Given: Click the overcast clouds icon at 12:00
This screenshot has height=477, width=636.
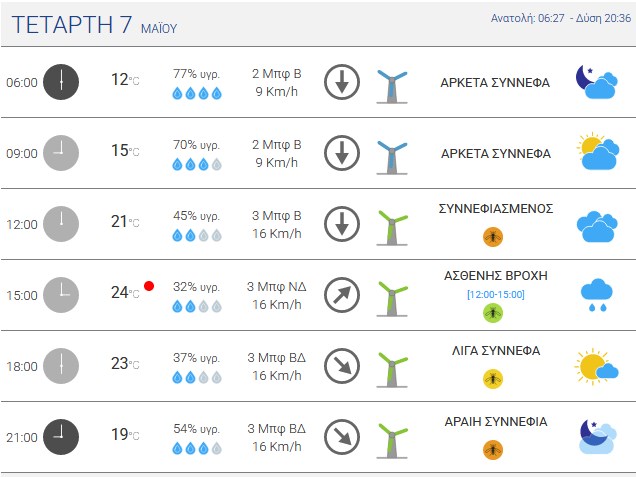Looking at the screenshot, I should tap(597, 226).
